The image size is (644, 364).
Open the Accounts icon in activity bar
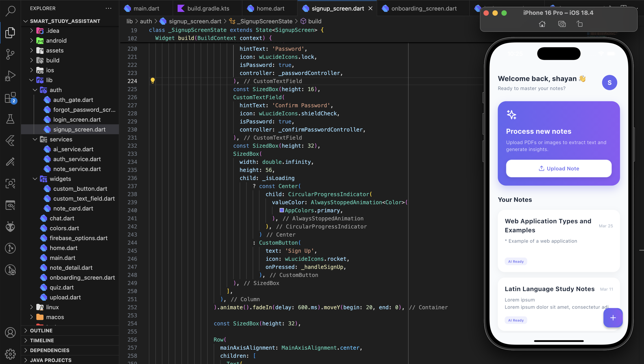click(10, 333)
